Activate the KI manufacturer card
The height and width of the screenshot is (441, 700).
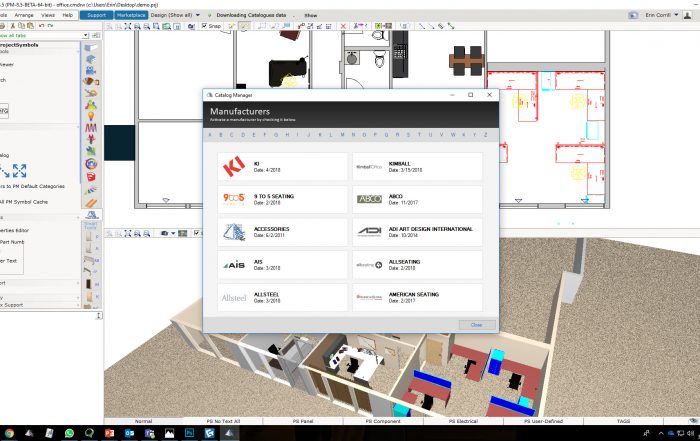282,166
